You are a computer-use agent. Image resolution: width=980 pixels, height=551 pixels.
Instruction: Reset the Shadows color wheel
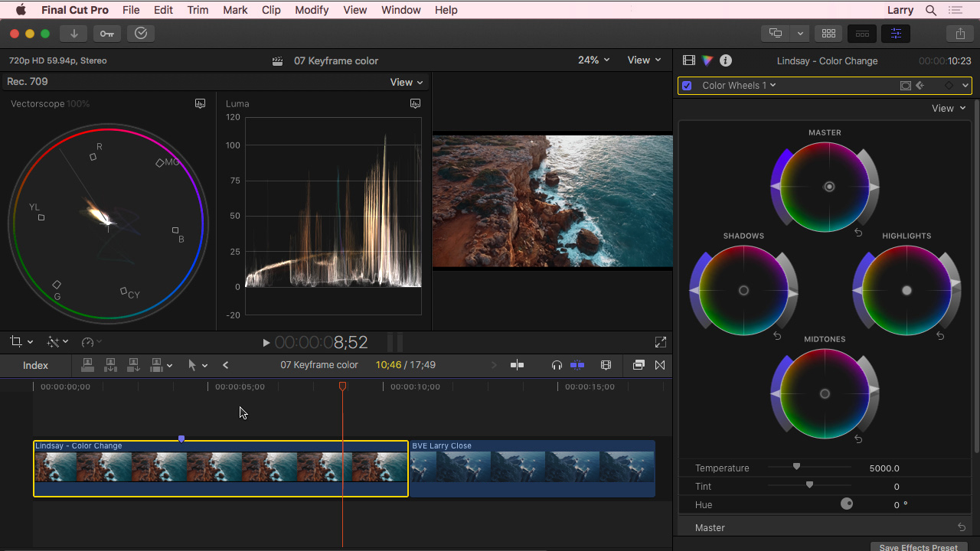coord(777,336)
